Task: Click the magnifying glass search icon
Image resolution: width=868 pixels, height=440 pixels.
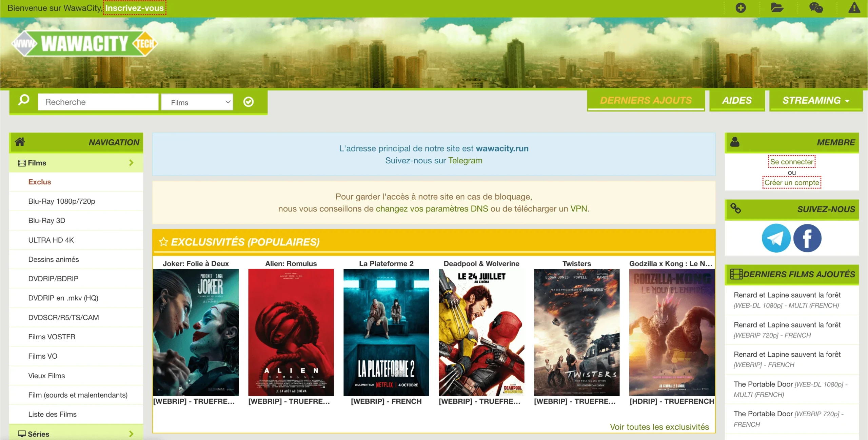Action: click(x=24, y=100)
